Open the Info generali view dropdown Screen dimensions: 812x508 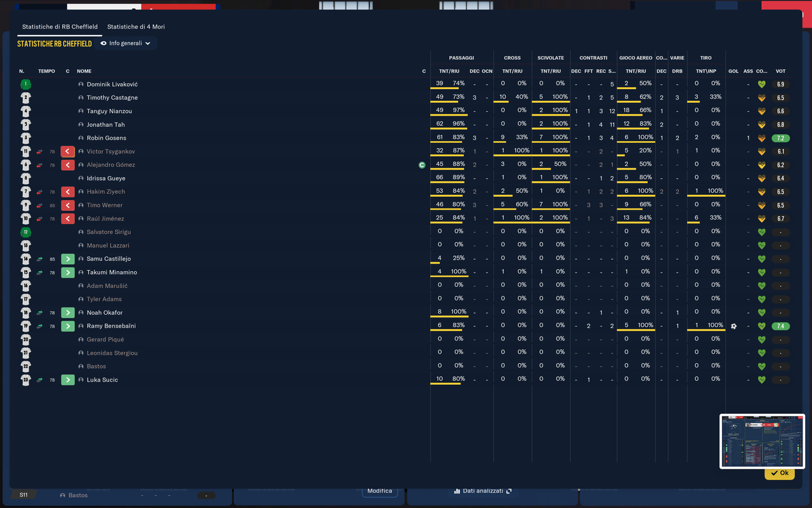click(126, 43)
